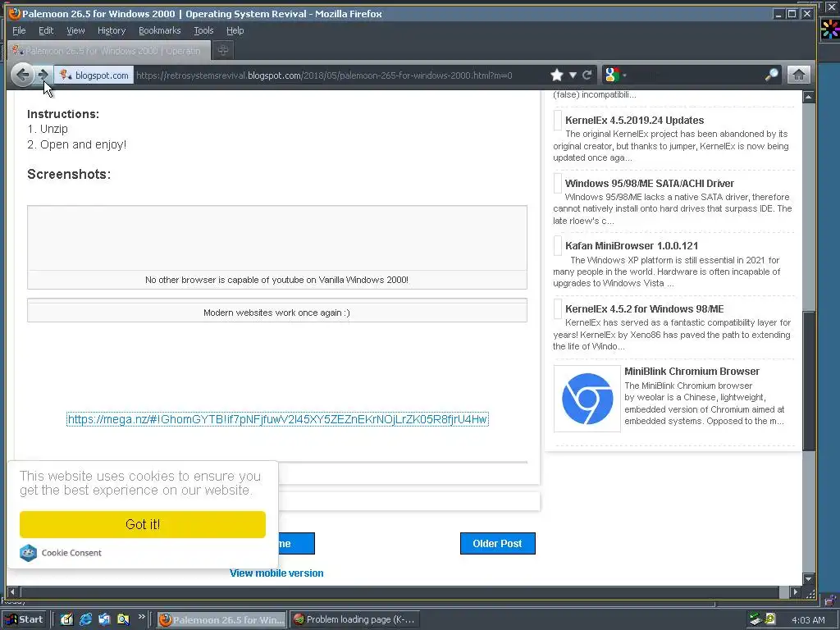Click the vertical scrollbar thumb
Viewport: 840px width, 630px height.
pyautogui.click(x=808, y=381)
